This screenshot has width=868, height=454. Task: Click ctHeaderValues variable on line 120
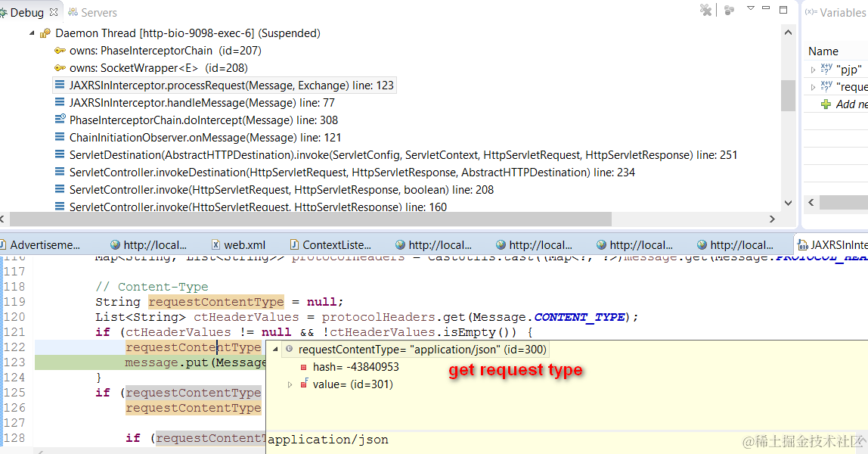pyautogui.click(x=246, y=317)
